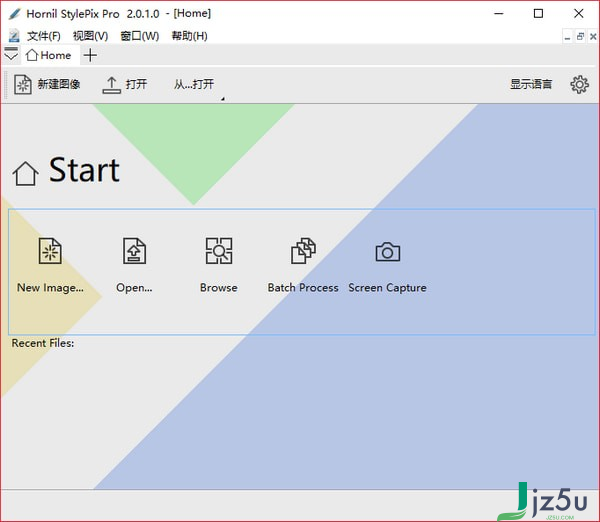This screenshot has width=600, height=522.
Task: Launch the Batch Process icon
Action: [x=303, y=251]
